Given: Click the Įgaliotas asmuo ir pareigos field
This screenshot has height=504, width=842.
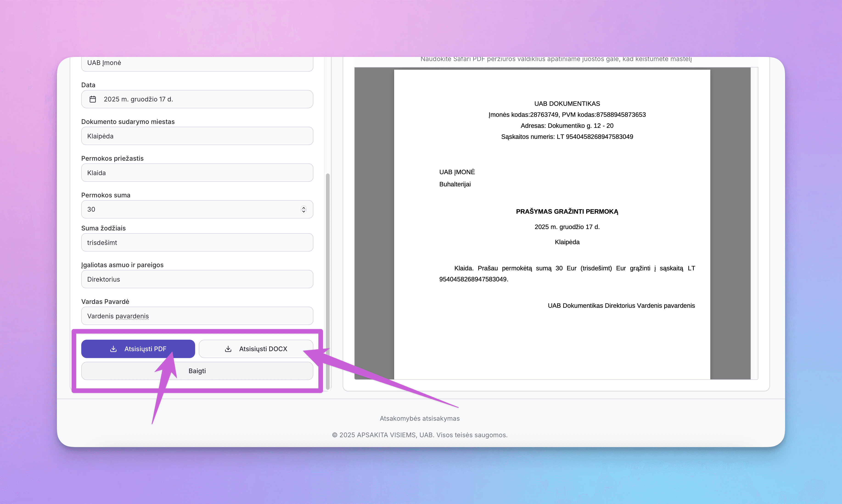Looking at the screenshot, I should coord(197,279).
